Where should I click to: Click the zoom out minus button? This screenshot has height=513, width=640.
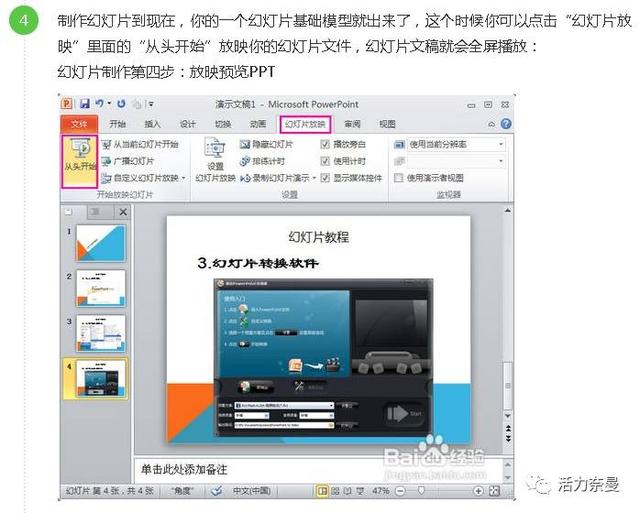400,491
